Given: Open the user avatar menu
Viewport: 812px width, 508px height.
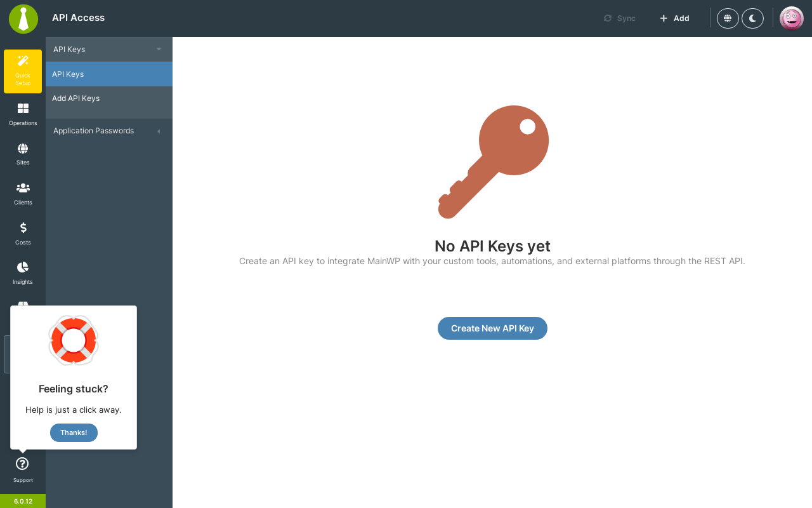Looking at the screenshot, I should [x=792, y=18].
